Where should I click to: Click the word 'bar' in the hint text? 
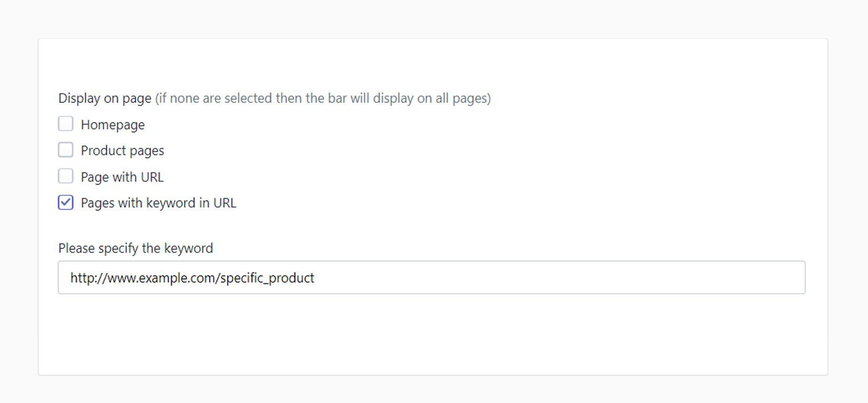coord(337,98)
